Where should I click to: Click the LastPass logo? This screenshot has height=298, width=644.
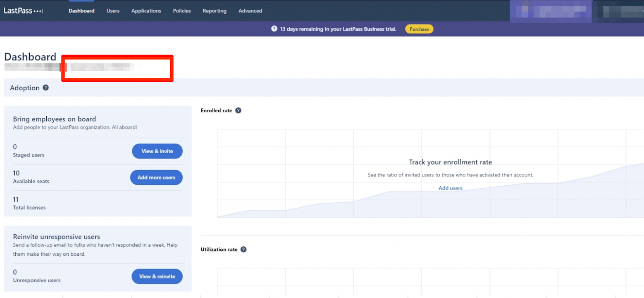[24, 11]
